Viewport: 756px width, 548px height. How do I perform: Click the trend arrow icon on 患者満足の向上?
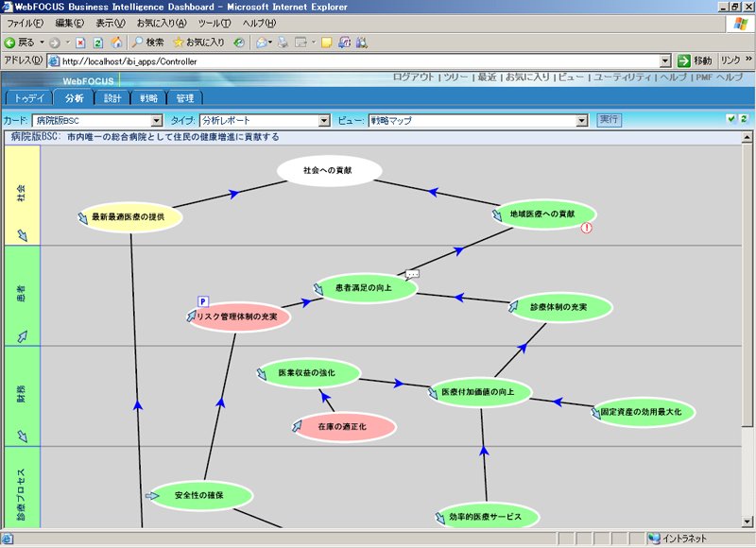pyautogui.click(x=318, y=289)
